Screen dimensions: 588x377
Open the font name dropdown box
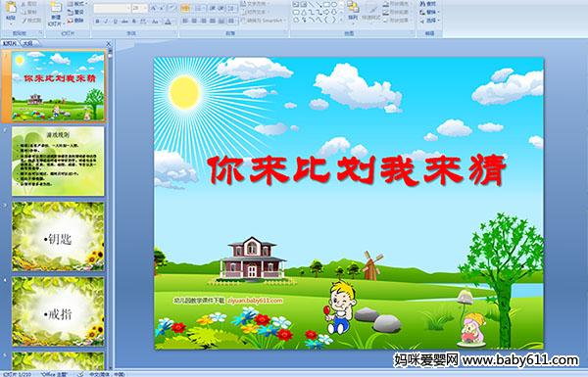click(112, 8)
